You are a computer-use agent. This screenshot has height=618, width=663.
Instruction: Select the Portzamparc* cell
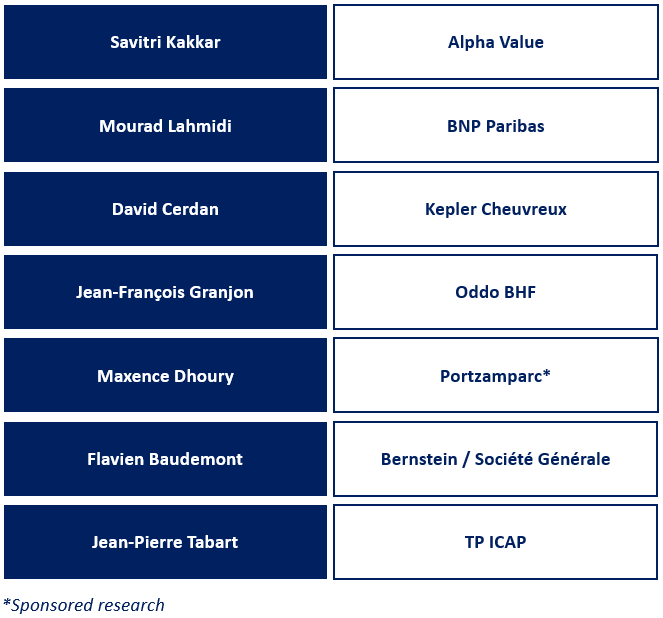click(496, 375)
